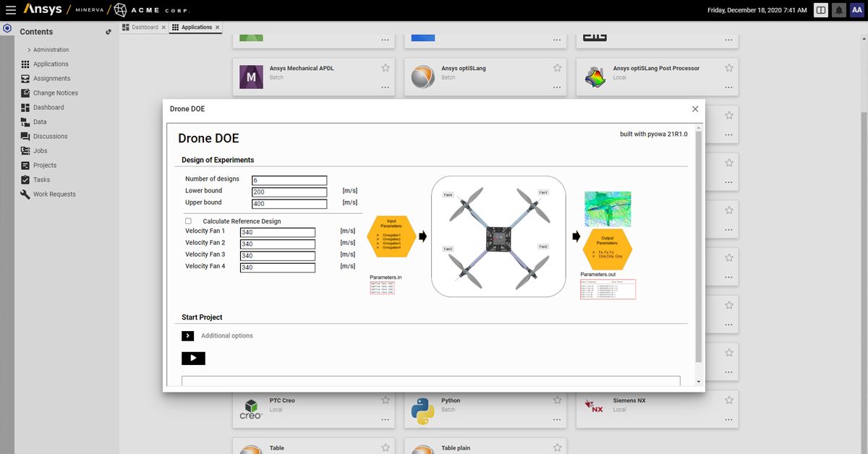Open more options for Siemens NX
Screen dimensions: 868x454
coord(729,419)
